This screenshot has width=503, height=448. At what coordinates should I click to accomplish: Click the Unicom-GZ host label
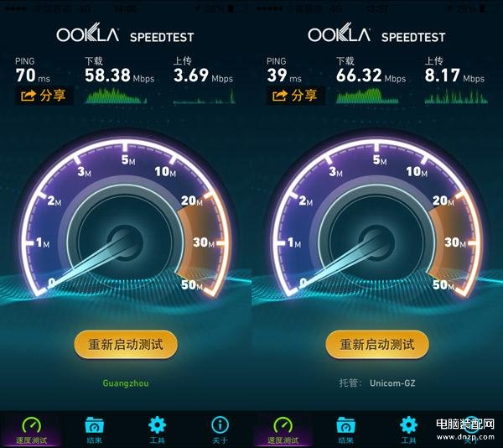[x=392, y=383]
